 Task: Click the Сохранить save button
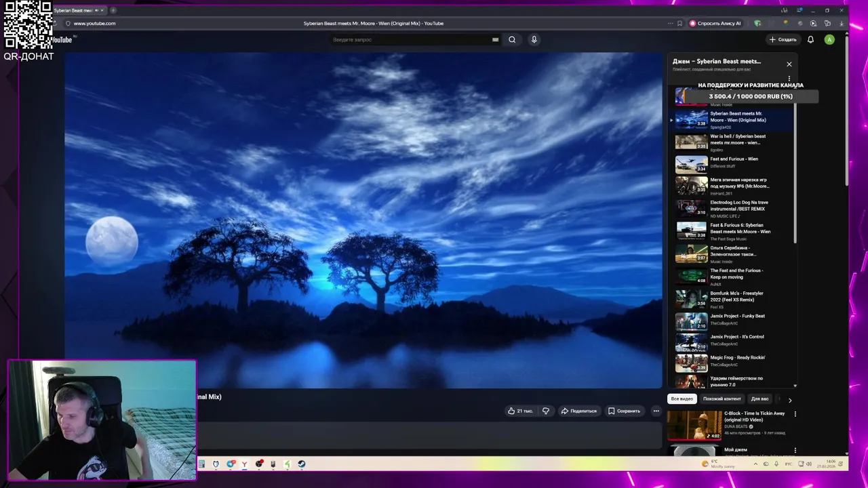624,411
